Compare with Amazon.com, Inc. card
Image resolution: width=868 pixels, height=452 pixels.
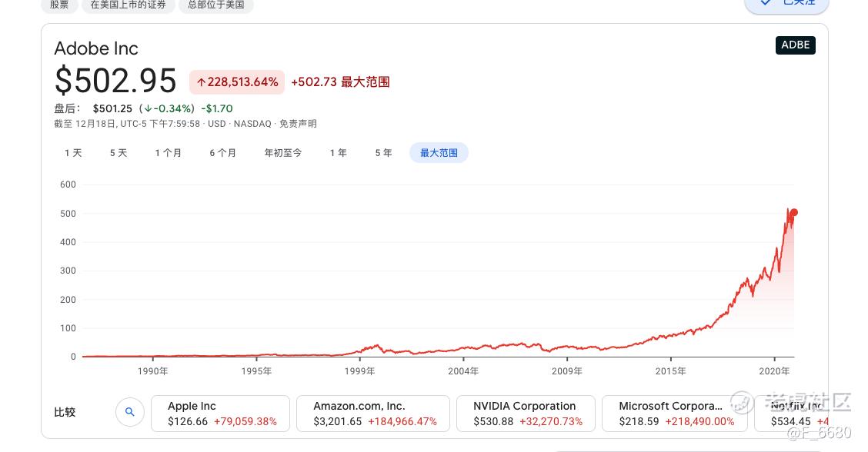click(373, 414)
